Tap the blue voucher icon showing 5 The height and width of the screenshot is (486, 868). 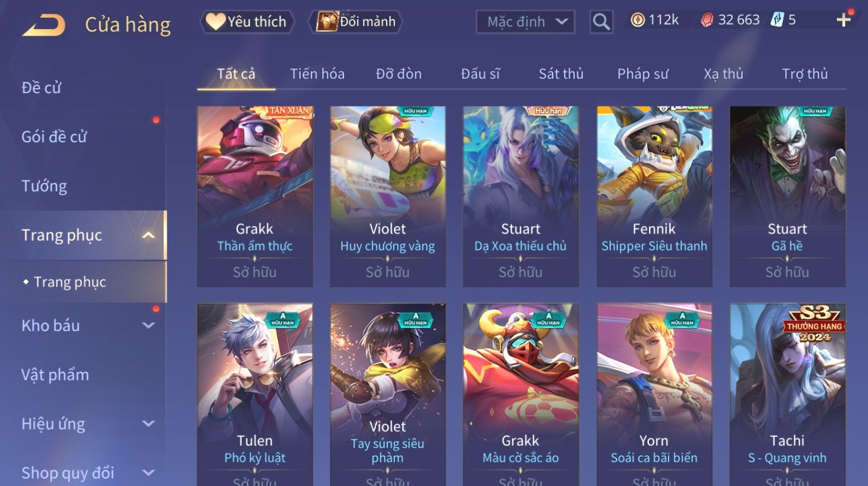pos(778,20)
